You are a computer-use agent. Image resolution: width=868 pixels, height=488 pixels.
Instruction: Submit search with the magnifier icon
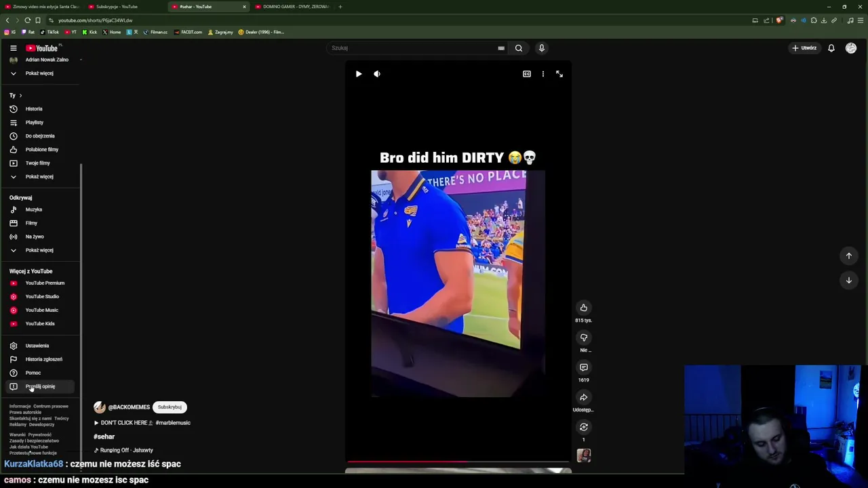click(x=519, y=48)
